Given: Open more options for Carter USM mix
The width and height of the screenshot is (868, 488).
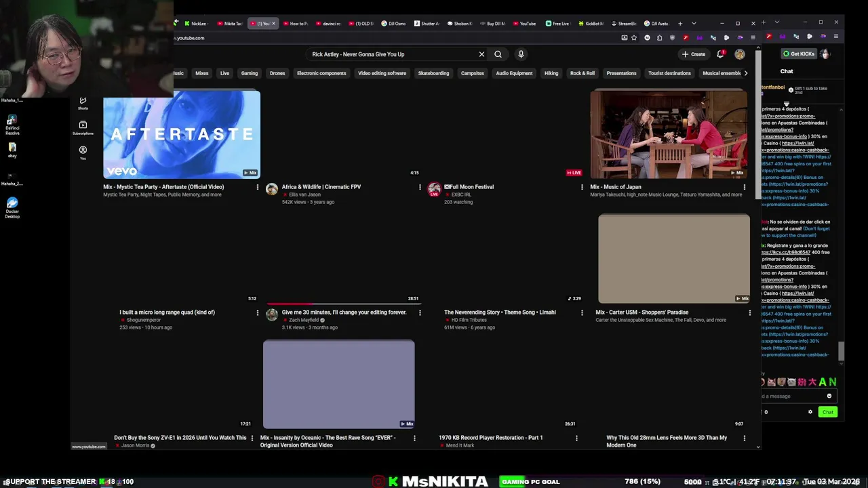Looking at the screenshot, I should (x=749, y=312).
